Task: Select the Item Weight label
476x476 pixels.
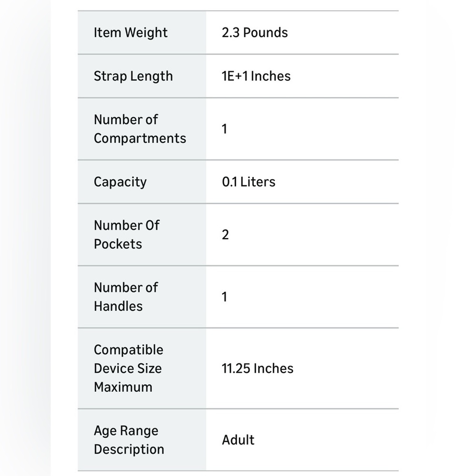Action: pos(130,33)
